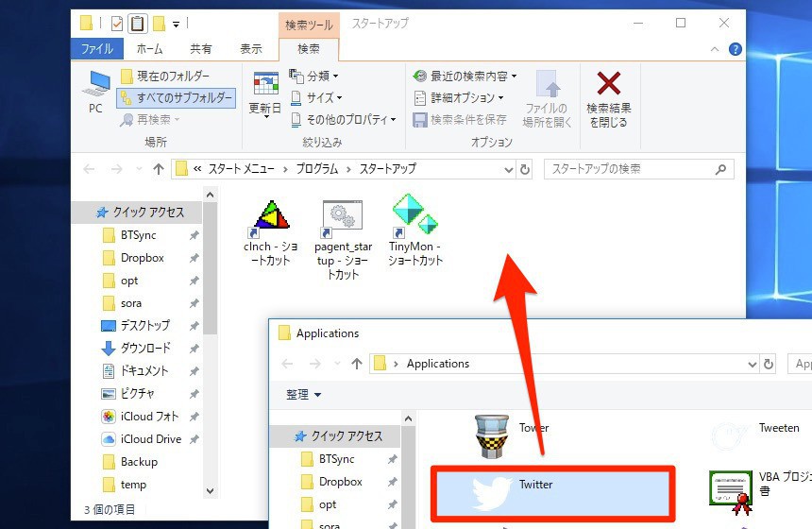
Task: Select the Tower app in Applications
Action: click(511, 435)
